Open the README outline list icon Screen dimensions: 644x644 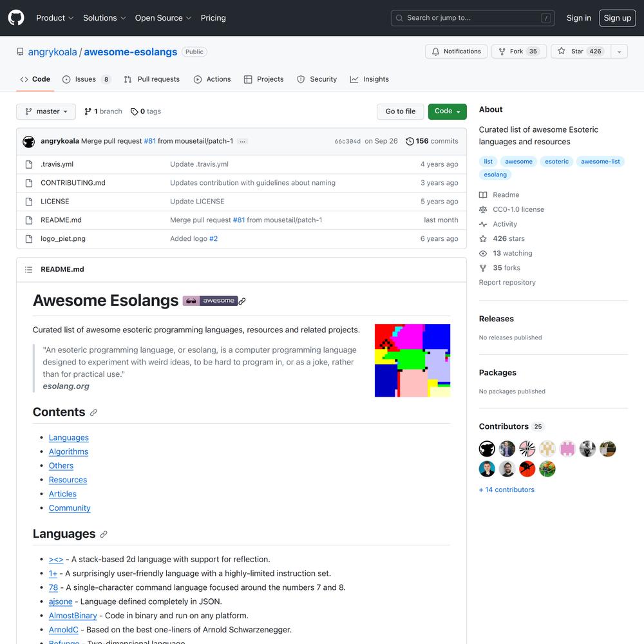[x=29, y=269]
